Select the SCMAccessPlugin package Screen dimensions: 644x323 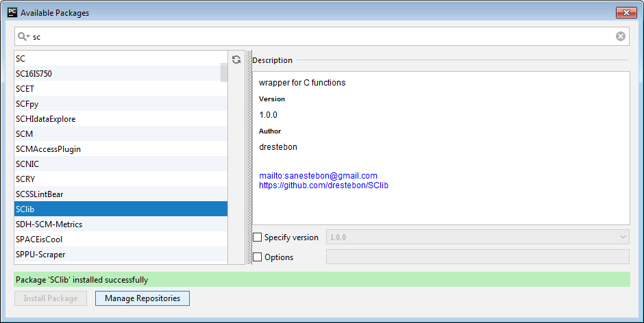pos(121,149)
